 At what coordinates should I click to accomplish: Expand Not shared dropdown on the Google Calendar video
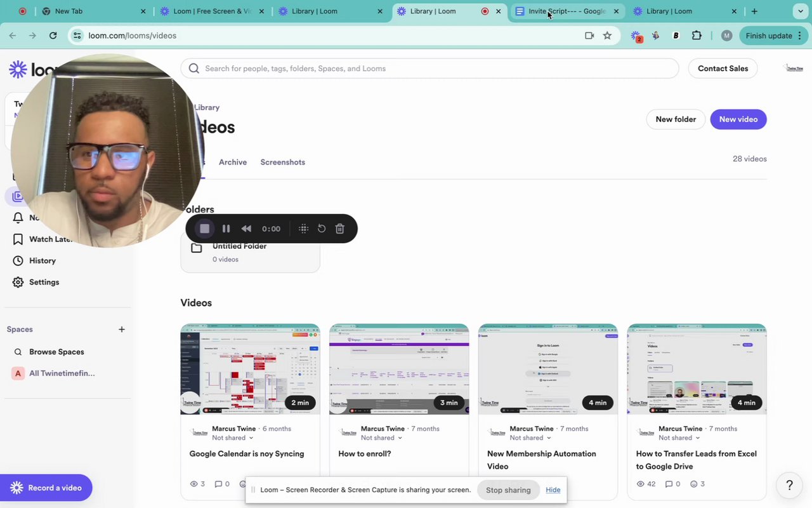(233, 438)
